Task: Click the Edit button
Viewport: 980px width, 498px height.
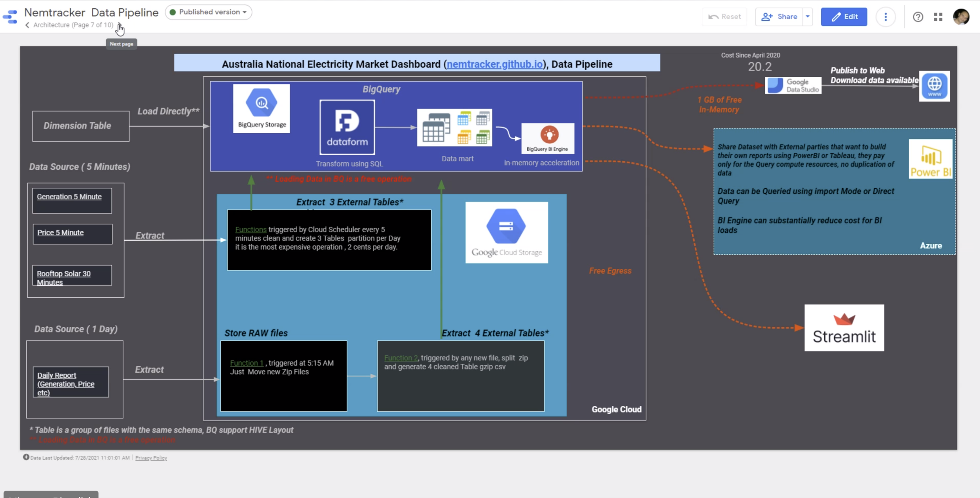Action: coord(844,17)
